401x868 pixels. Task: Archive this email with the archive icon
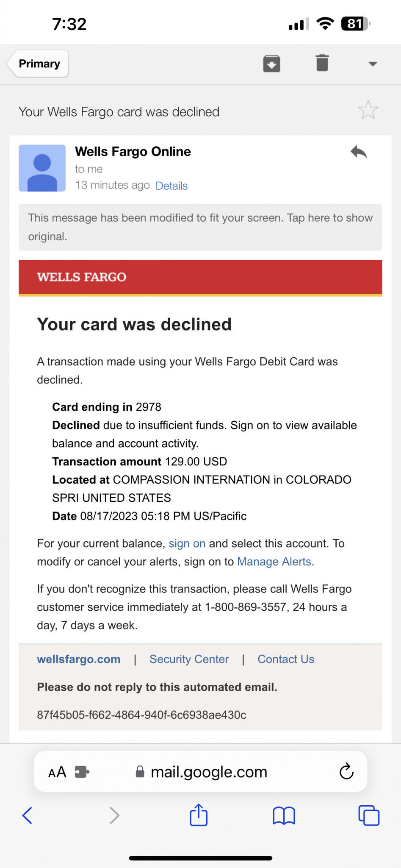(x=271, y=64)
